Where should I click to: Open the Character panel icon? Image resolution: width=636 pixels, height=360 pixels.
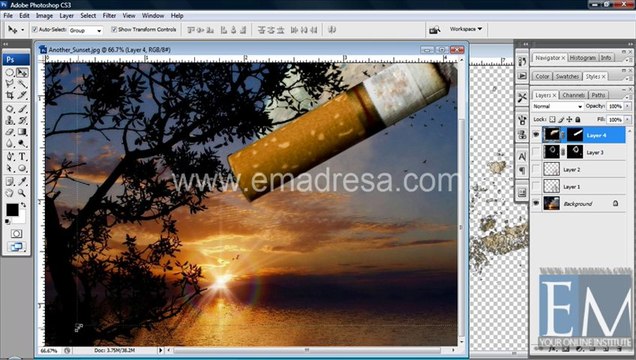tap(522, 156)
